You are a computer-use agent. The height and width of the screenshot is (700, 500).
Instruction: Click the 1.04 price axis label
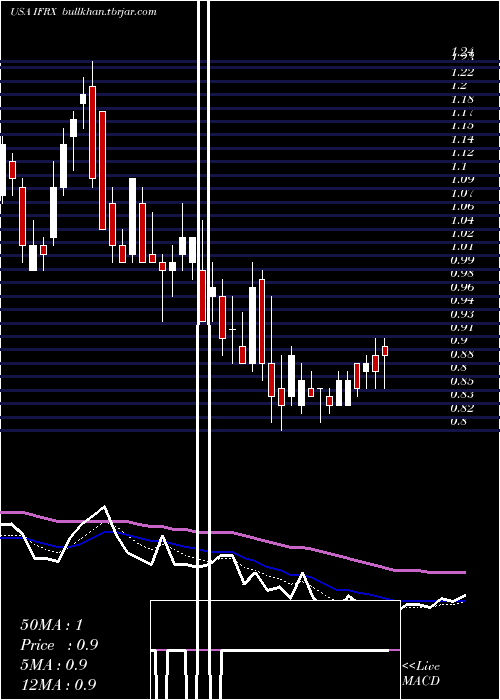coord(462,220)
